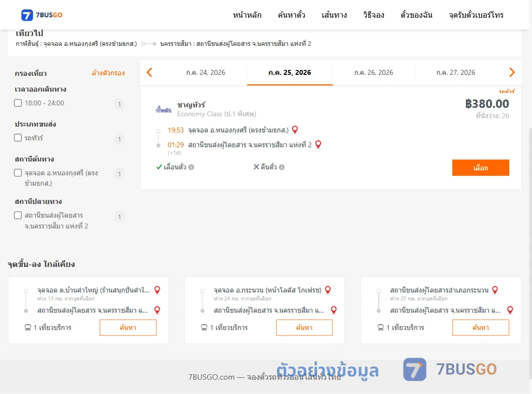Open map pin for ต.บ้านคำใหญ่ stop

coord(157,290)
